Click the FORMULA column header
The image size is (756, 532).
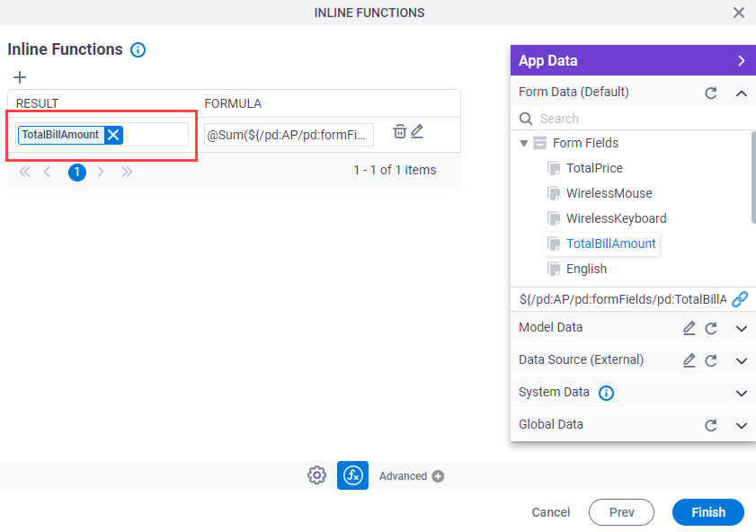pyautogui.click(x=233, y=103)
